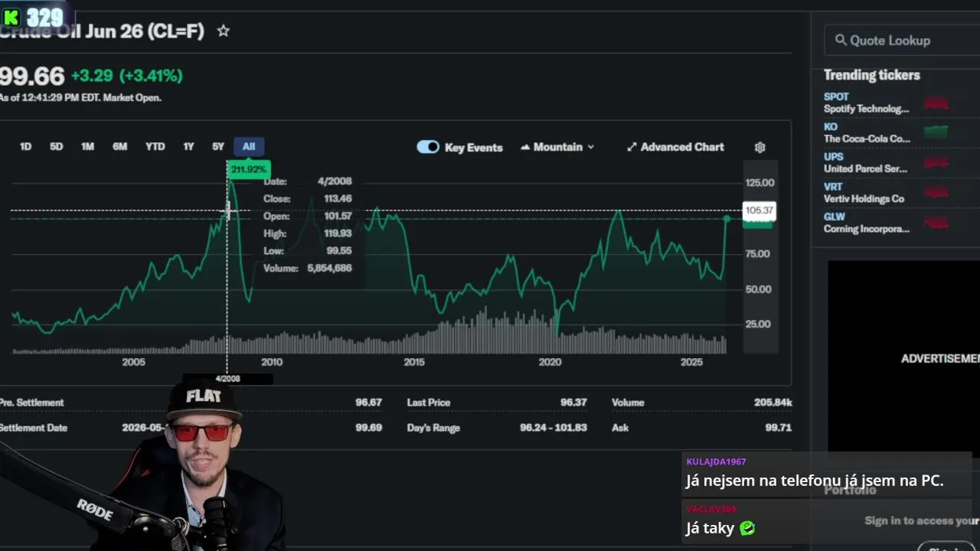
Task: Click the Low 99.55 tooltip value
Action: [x=338, y=250]
